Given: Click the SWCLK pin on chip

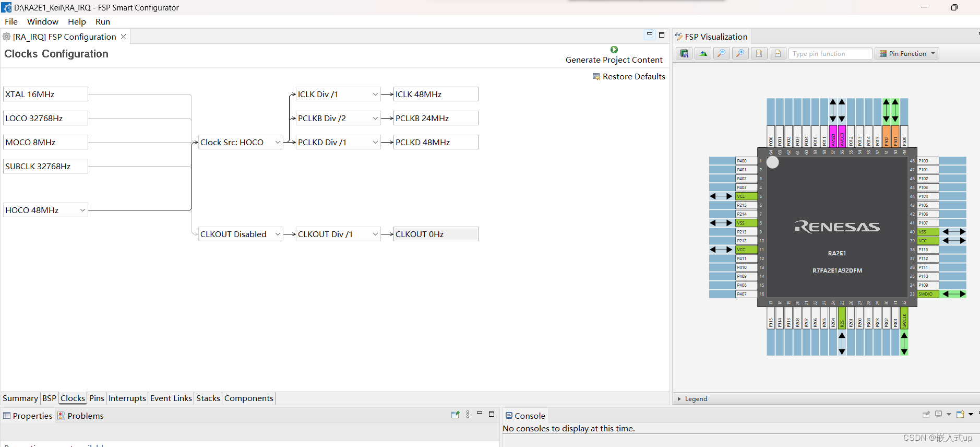Looking at the screenshot, I should (x=904, y=318).
